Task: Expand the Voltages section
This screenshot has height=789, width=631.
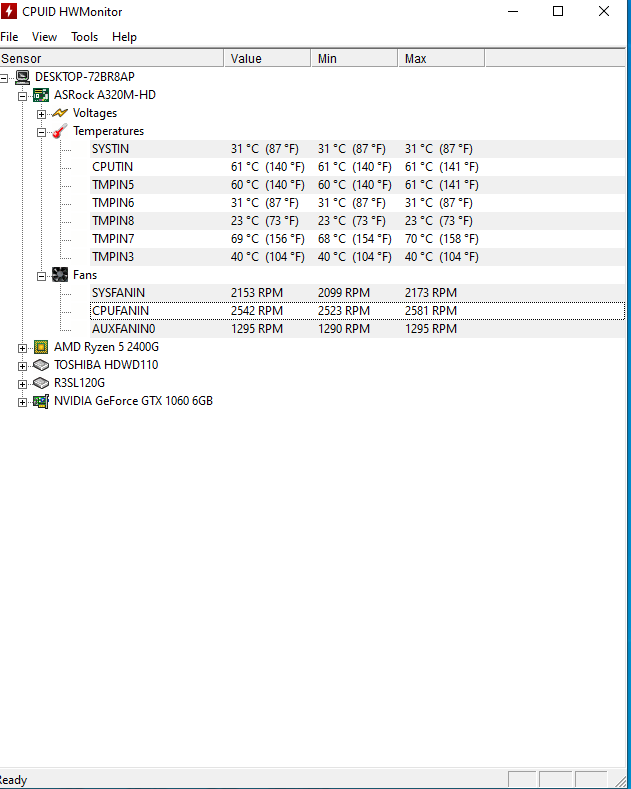Action: click(41, 114)
